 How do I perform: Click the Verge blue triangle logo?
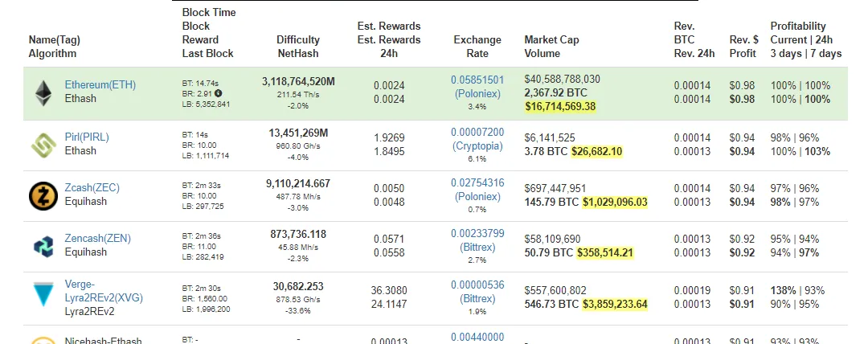click(x=43, y=295)
